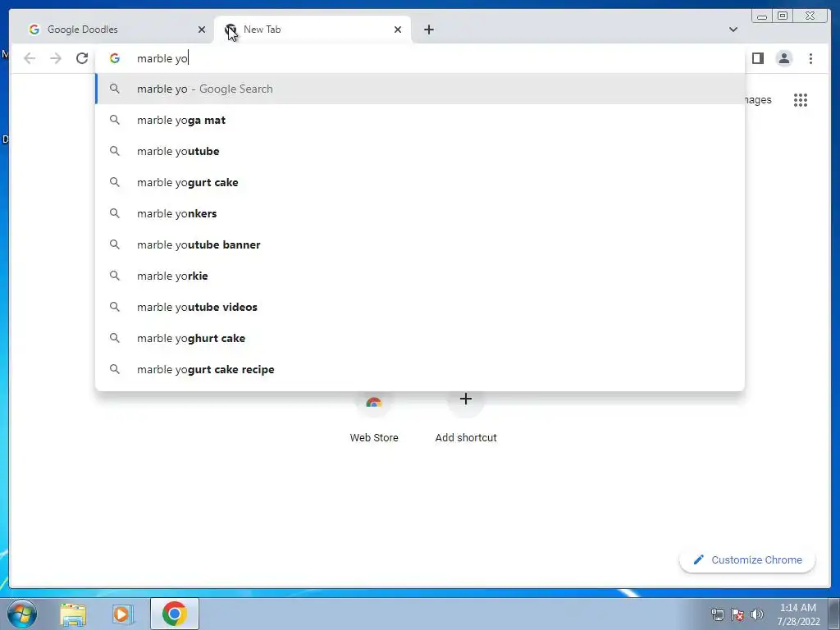The image size is (840, 630).
Task: Select 'marble yo - Google Search' suggestion
Action: [x=420, y=89]
